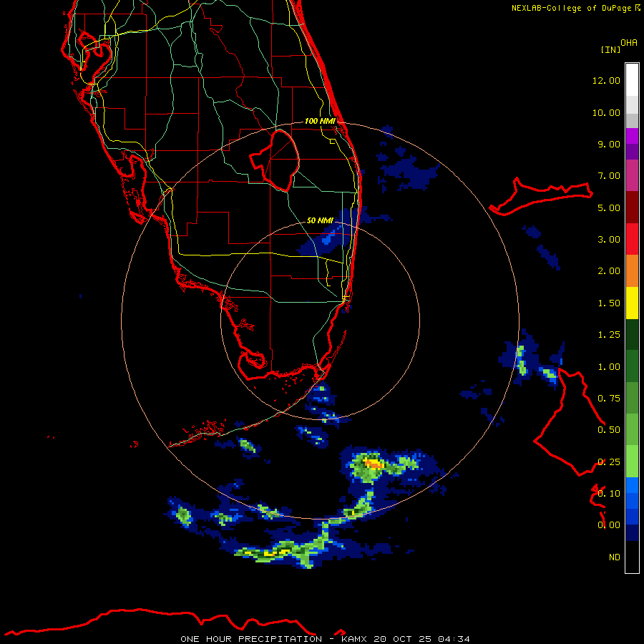Click the 'ND' legend label text
The width and height of the screenshot is (644, 644).
615,557
